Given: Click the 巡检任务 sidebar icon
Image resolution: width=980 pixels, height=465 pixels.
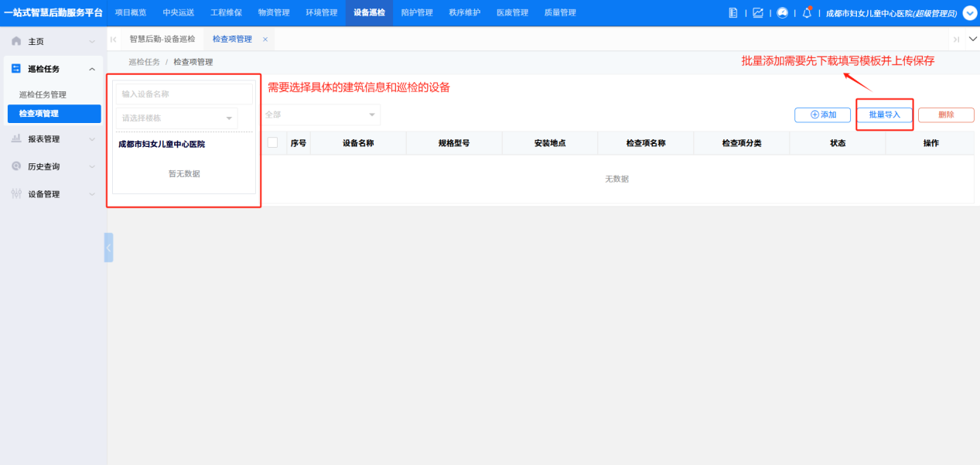Looking at the screenshot, I should (x=16, y=69).
